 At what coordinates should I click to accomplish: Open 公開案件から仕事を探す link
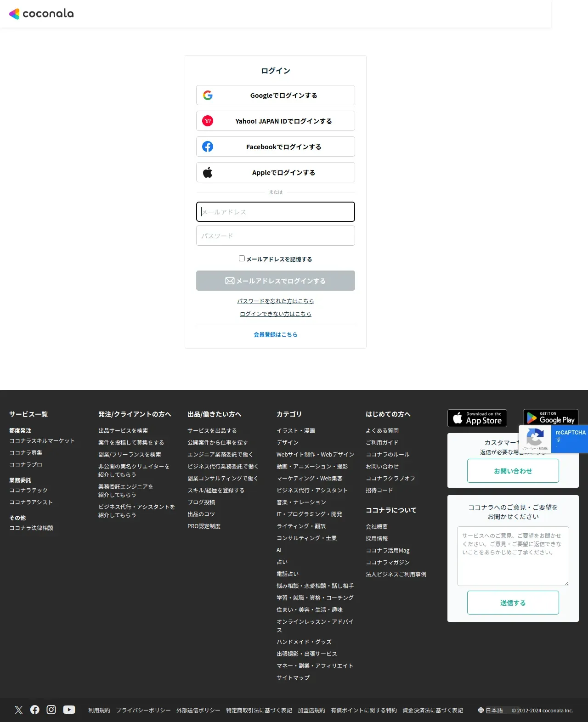click(218, 443)
